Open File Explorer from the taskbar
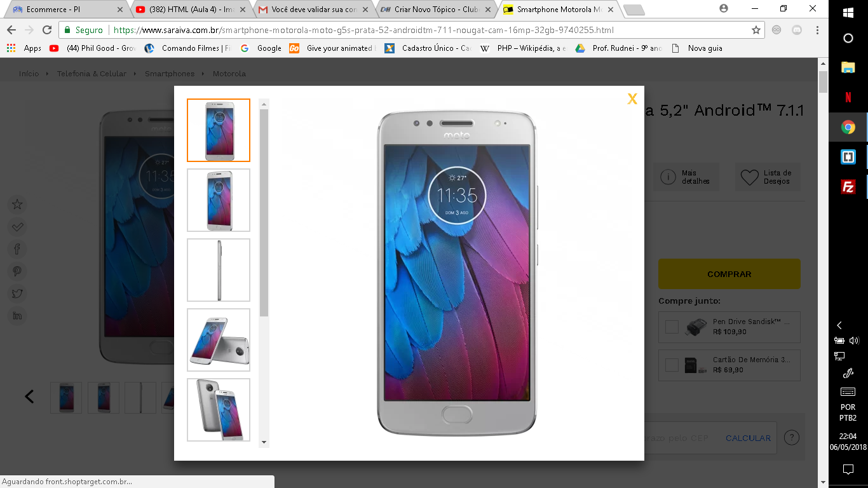 pos(848,67)
